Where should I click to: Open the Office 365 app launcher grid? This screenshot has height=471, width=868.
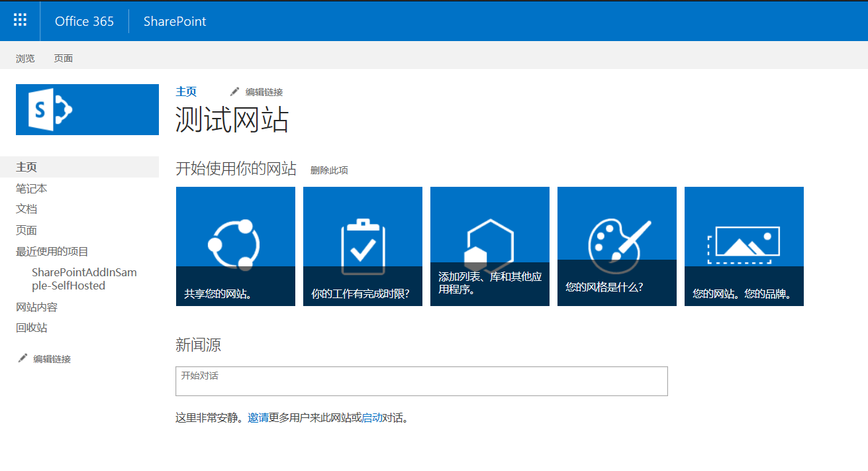19,19
